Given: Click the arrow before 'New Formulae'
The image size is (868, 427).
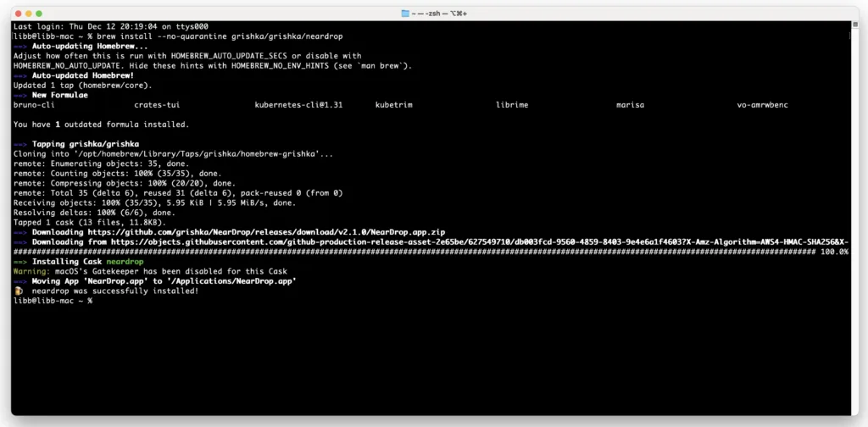Looking at the screenshot, I should 20,95.
